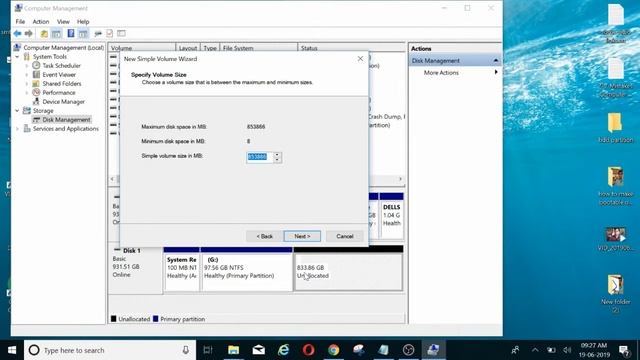
Task: Collapse the Storage tree node
Action: pos(17,111)
